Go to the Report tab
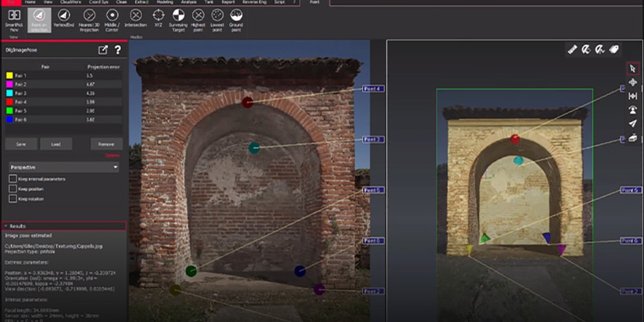Screen dimensions: 644x322 tap(228, 2)
